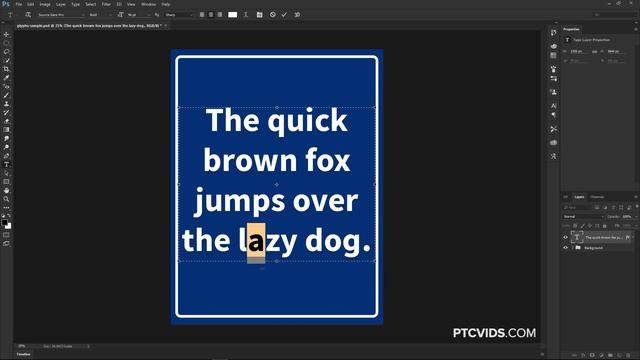Image resolution: width=640 pixels, height=360 pixels.
Task: Select the Path Selection tool
Action: (x=6, y=173)
